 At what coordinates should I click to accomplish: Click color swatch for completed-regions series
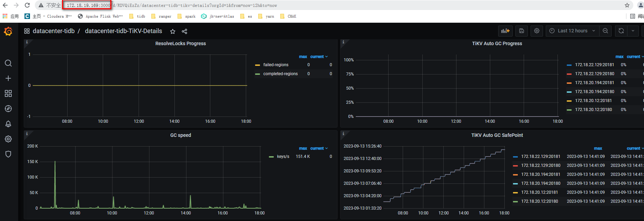click(258, 74)
